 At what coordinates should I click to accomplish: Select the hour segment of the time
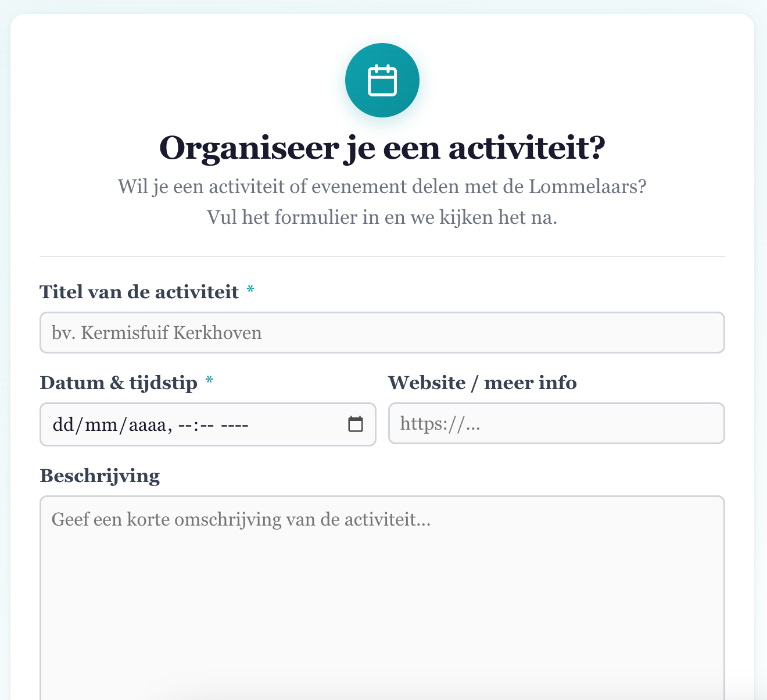point(185,425)
